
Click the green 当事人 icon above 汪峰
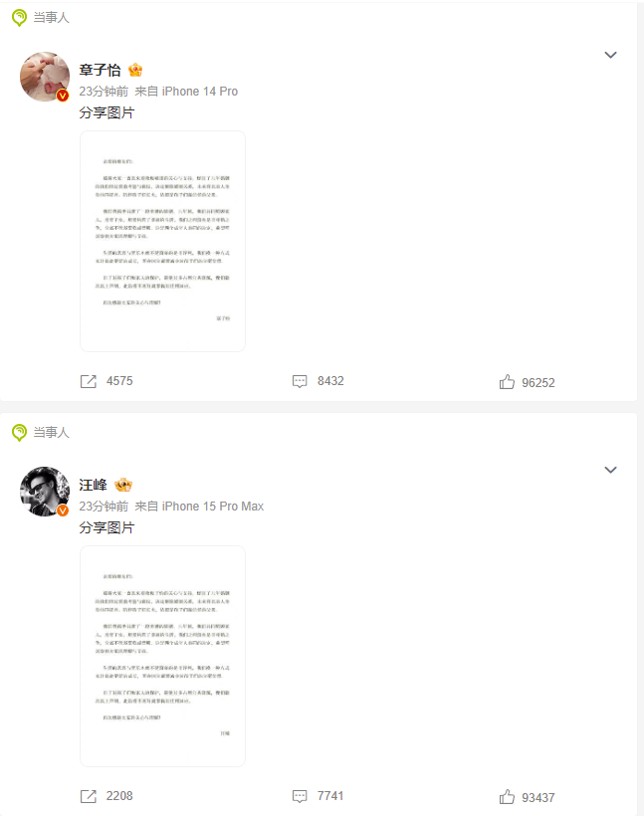pyautogui.click(x=19, y=433)
